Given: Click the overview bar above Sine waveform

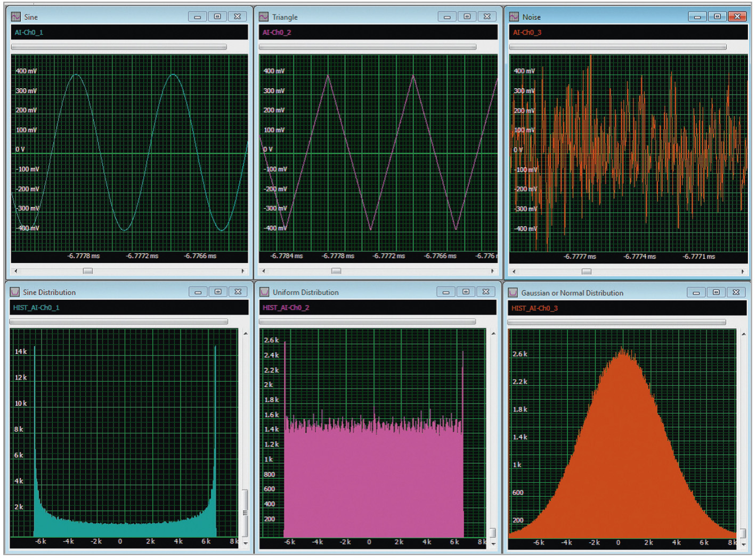Looking at the screenshot, I should pos(119,47).
